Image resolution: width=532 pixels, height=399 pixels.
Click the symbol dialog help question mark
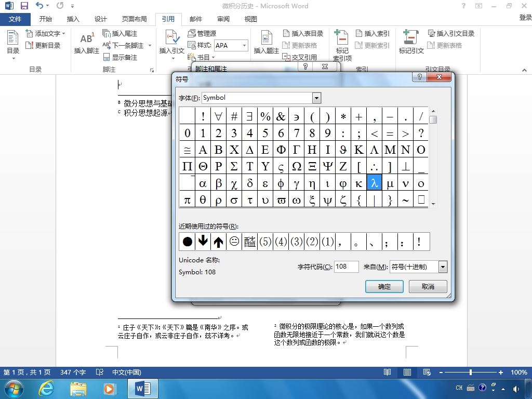point(420,77)
